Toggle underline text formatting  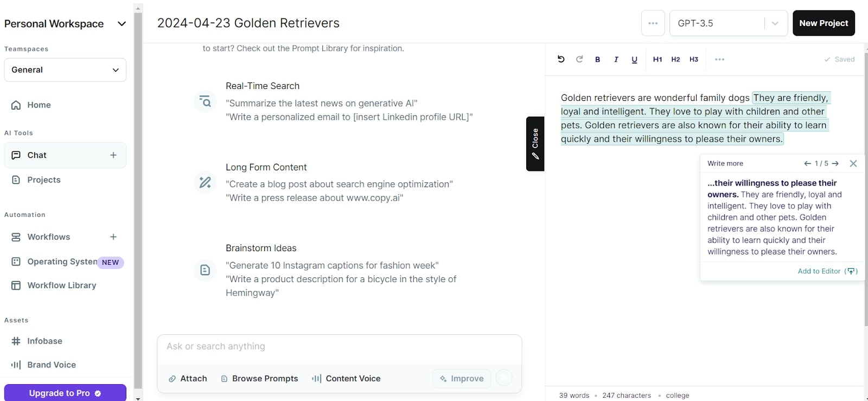pyautogui.click(x=634, y=60)
